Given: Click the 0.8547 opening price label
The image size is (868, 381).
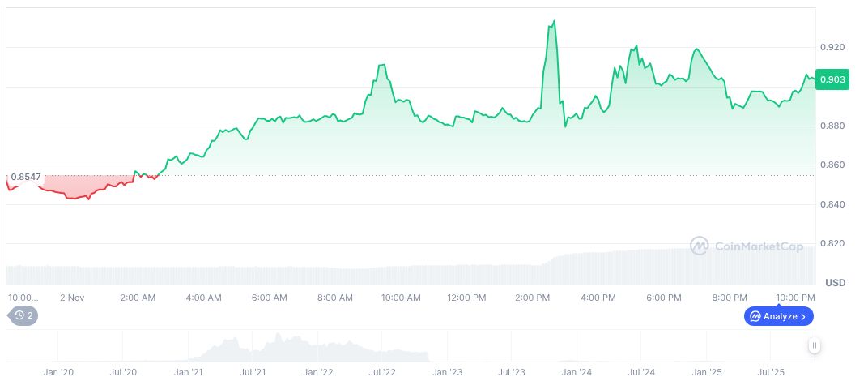Looking at the screenshot, I should (x=25, y=176).
